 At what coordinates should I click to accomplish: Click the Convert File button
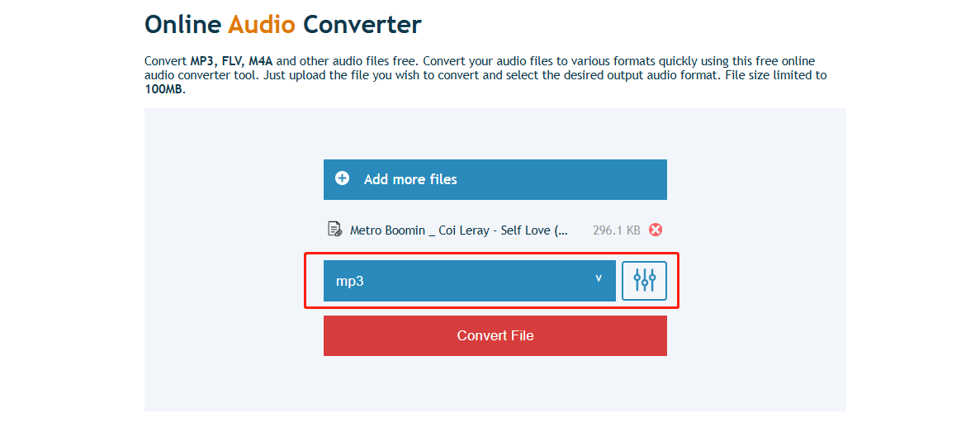coord(495,335)
